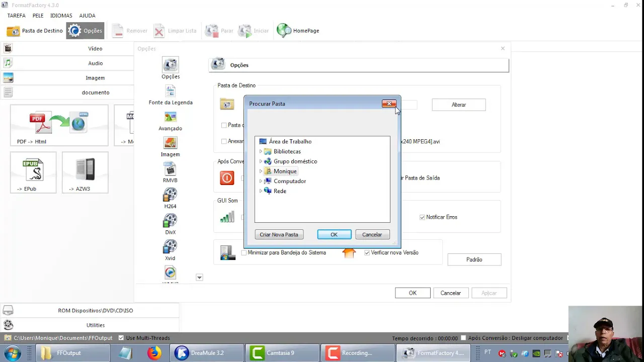Select Fonte da Legenda icon
Viewport: 644px width, 362px height.
tap(171, 91)
